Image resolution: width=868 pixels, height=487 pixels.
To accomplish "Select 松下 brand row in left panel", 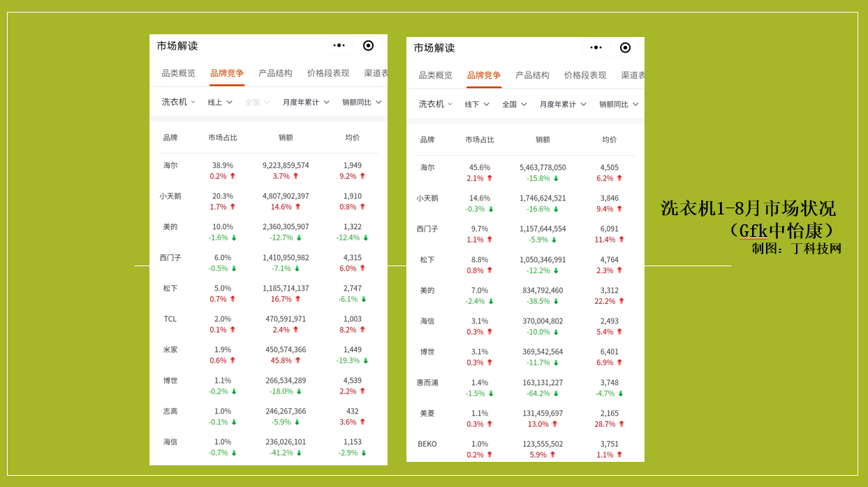I will click(268, 293).
